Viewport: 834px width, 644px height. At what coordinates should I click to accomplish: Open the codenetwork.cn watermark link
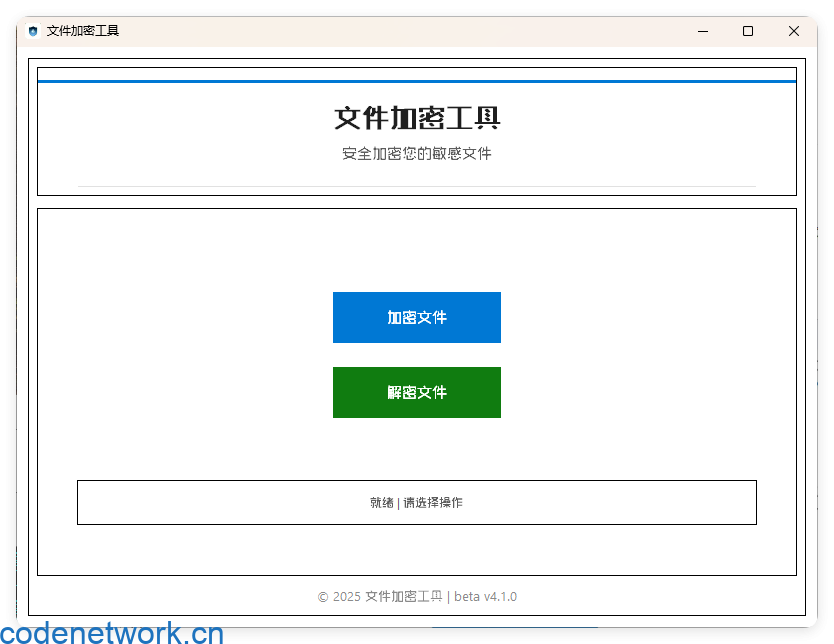pos(110,632)
